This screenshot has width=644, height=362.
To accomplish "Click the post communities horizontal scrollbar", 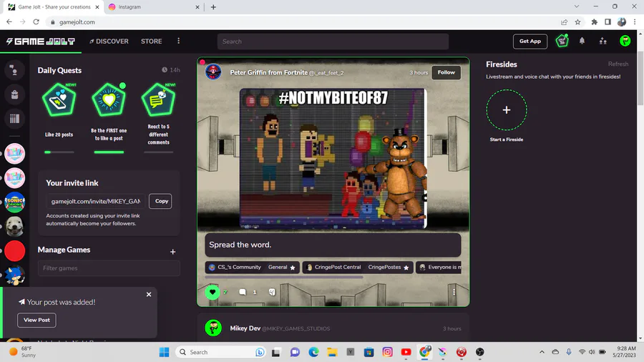I will [284, 278].
